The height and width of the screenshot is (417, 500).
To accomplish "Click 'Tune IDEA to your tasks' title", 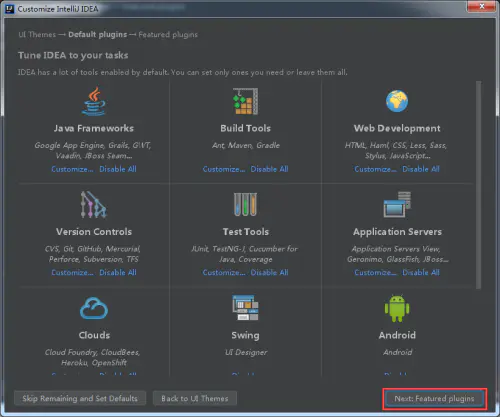I will point(73,55).
